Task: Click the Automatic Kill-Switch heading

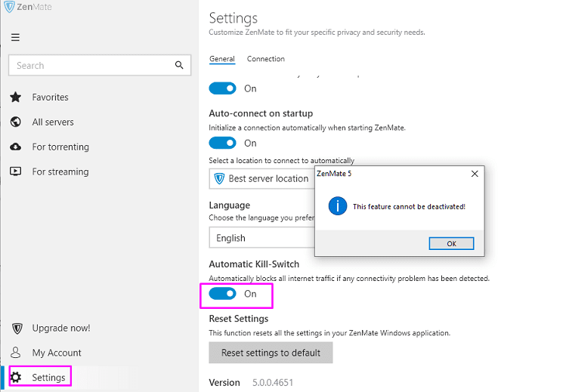Action: (254, 264)
